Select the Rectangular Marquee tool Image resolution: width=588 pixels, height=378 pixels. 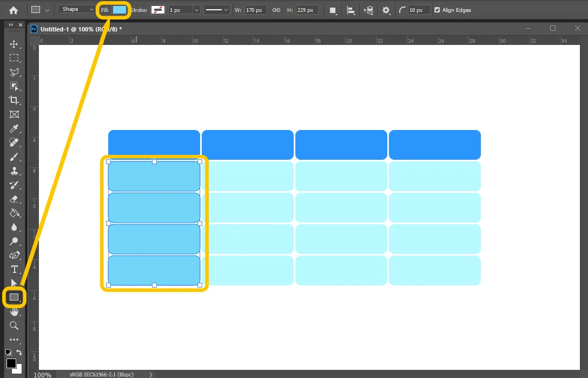[x=14, y=58]
